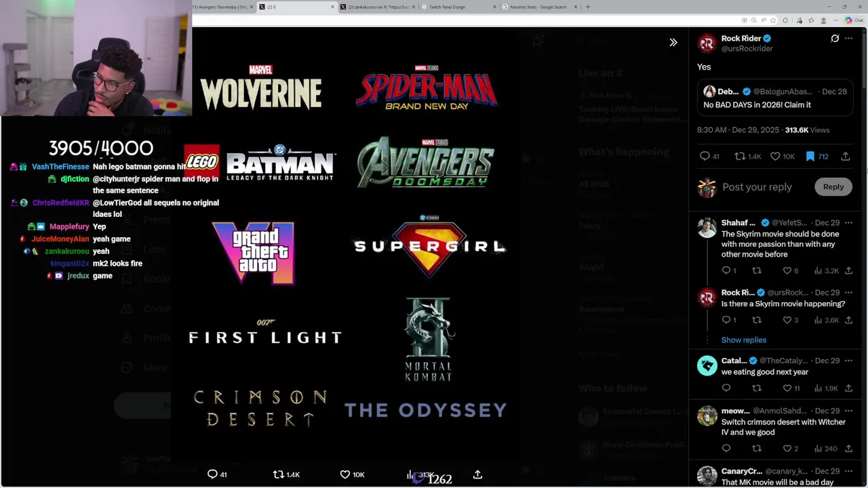Click chat message 'mk2 looks fire'
This screenshot has width=868, height=488.
pyautogui.click(x=117, y=264)
